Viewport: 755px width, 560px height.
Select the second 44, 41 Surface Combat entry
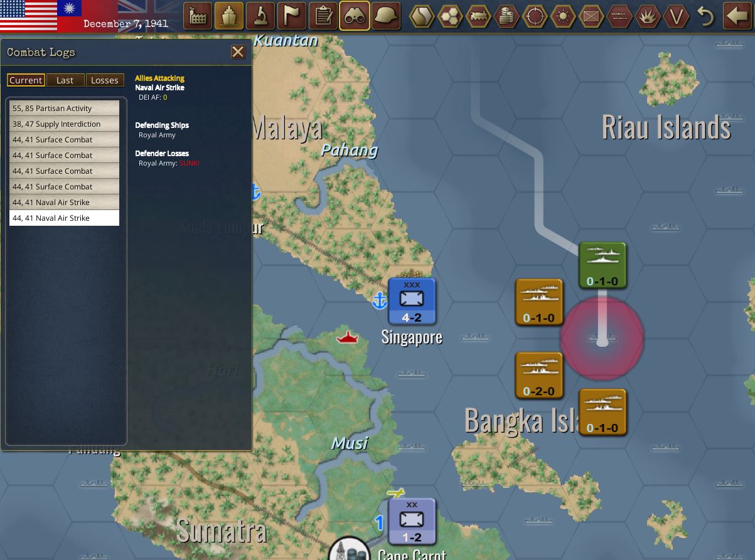(x=64, y=156)
